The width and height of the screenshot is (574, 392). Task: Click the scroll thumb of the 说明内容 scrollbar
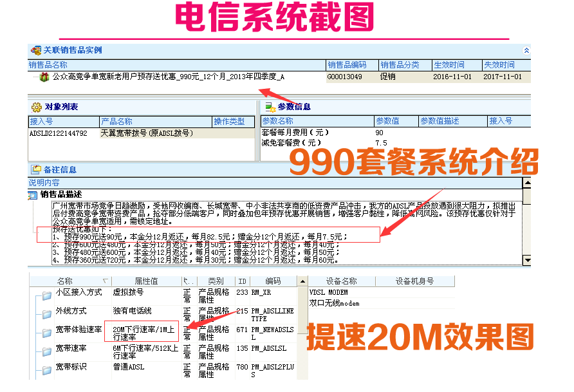coord(527,196)
